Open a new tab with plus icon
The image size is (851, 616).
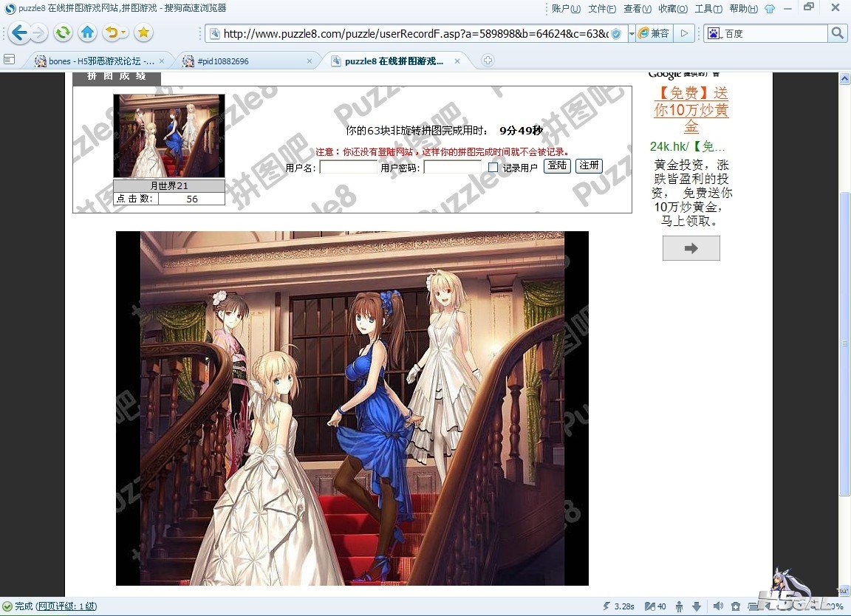(488, 61)
